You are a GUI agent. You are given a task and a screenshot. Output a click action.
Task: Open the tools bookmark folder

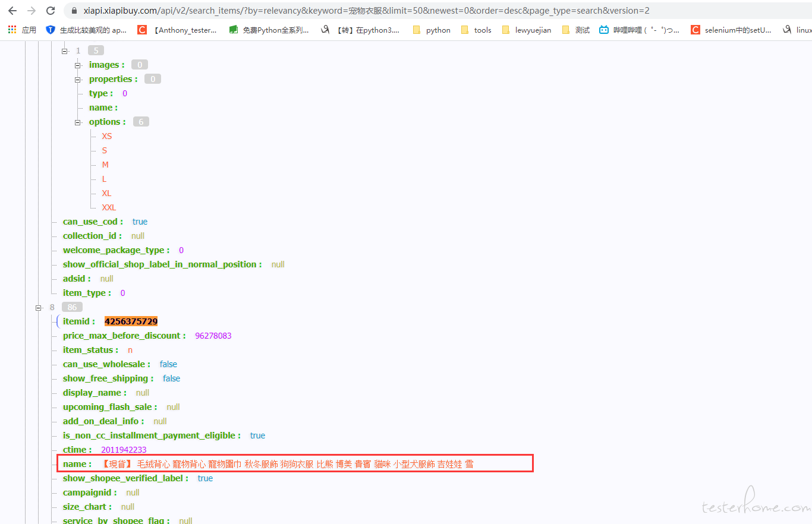click(x=476, y=30)
